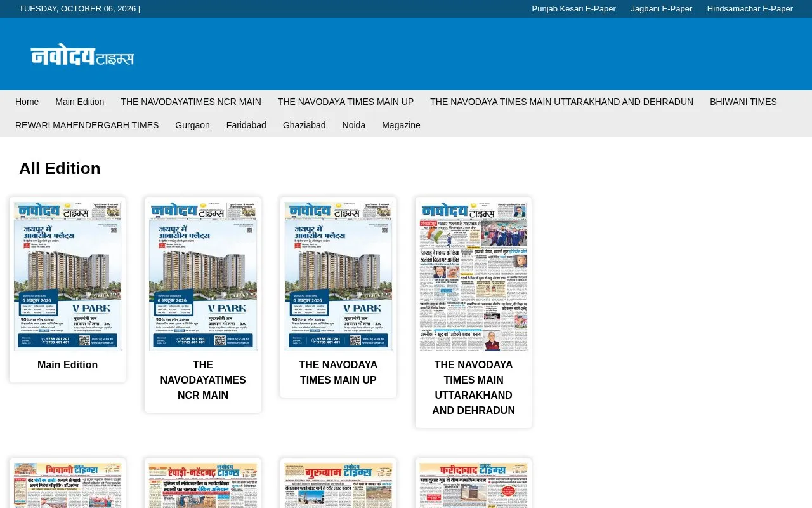Open Rewari-Mahendergarh Times thumbnail in second row

point(203,486)
